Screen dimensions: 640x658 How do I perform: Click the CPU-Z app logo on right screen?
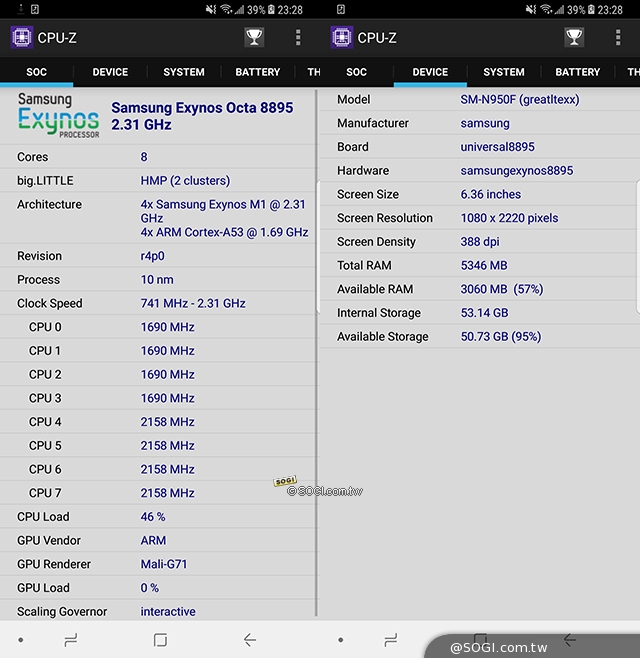click(x=342, y=38)
